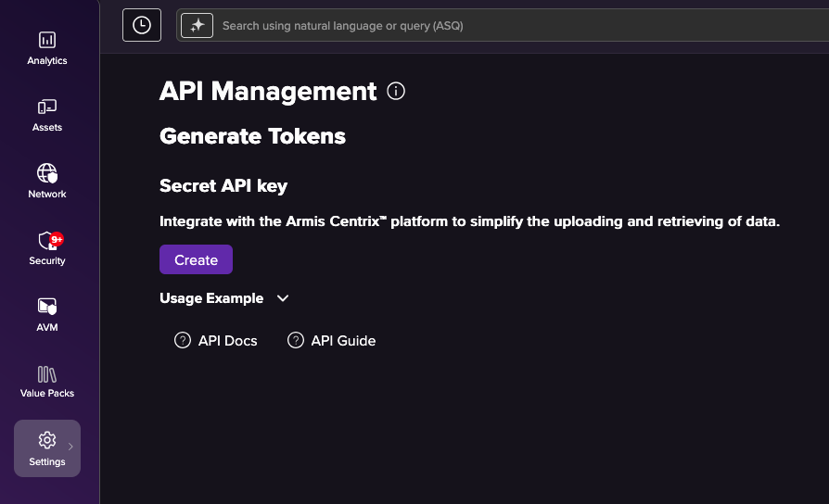Expand Settings submenu chevron arrow

(x=70, y=447)
